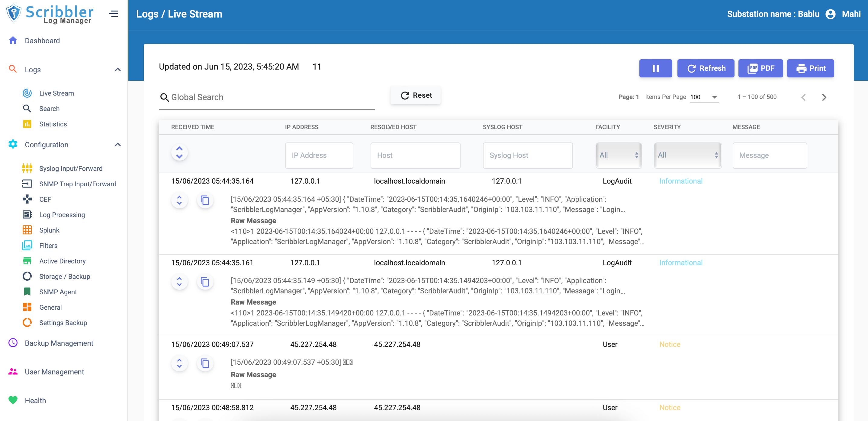Open the Severity All filter dropdown
The height and width of the screenshot is (421, 868).
[688, 155]
